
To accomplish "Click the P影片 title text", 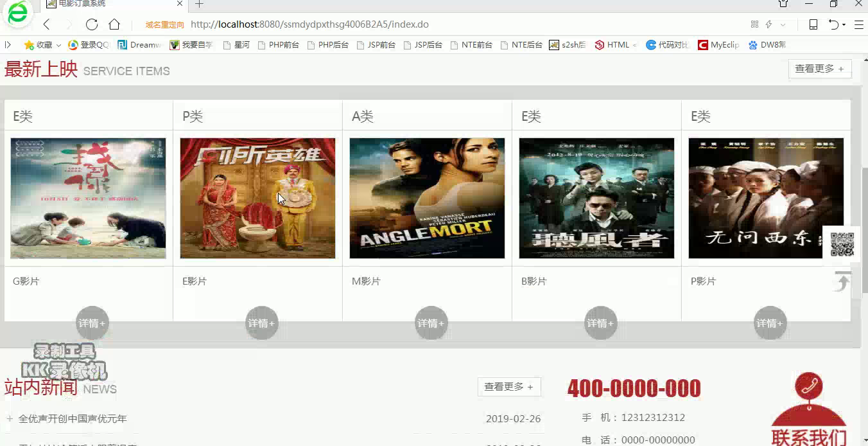I will pos(703,281).
